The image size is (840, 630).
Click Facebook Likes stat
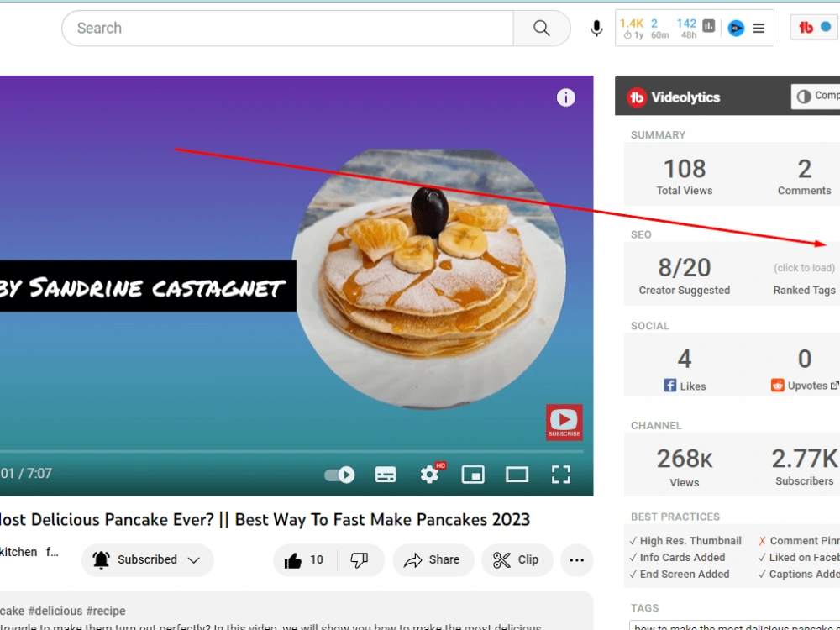click(684, 386)
